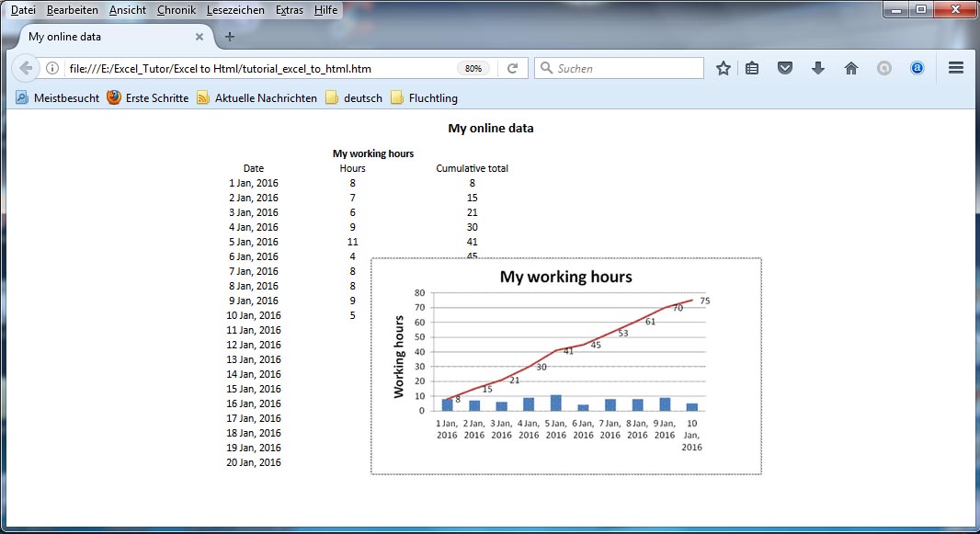Bookmark this page with the star
Screen dimensions: 980x534
(724, 68)
